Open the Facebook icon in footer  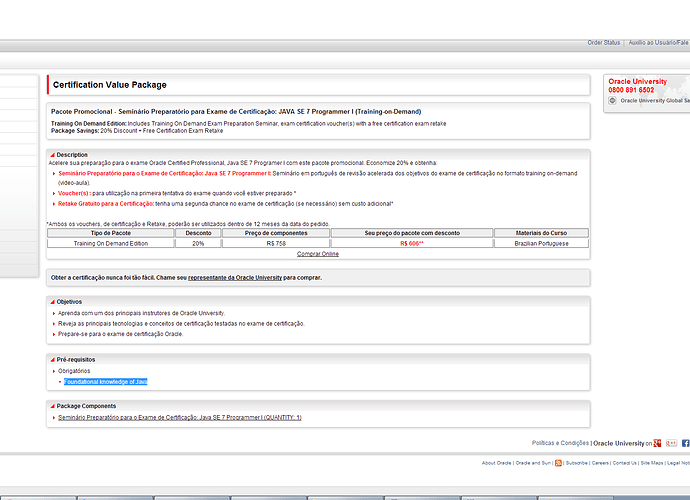(686, 443)
